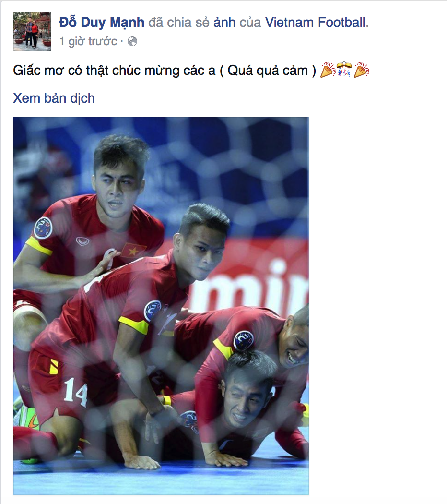Click the last party popper emoji
Screen dimensions: 447x504
tap(362, 70)
